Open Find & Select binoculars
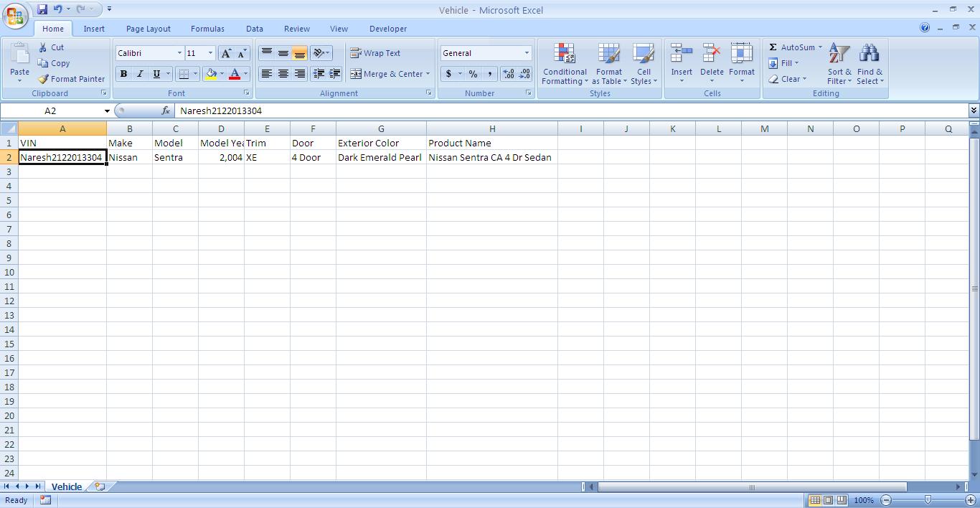Viewport: 980px width, 508px height. (870, 64)
